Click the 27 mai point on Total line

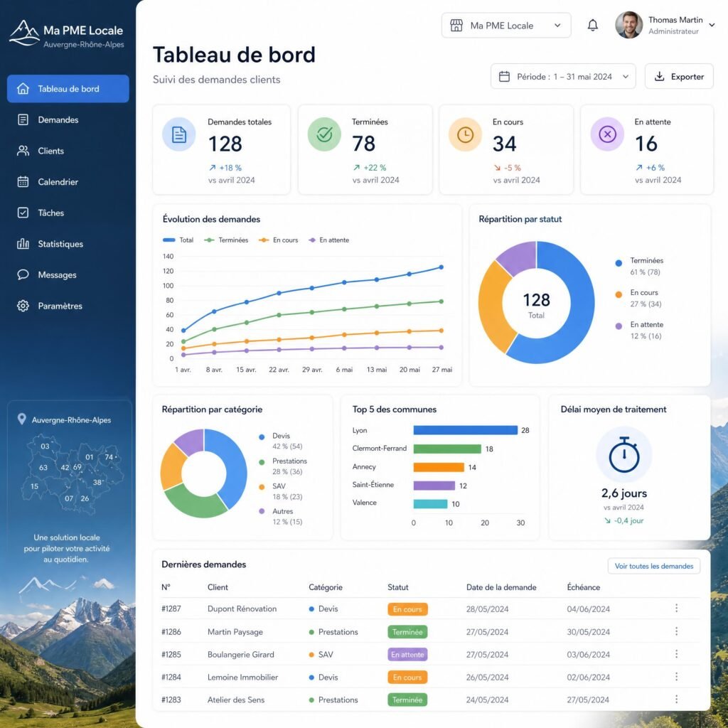(441, 267)
